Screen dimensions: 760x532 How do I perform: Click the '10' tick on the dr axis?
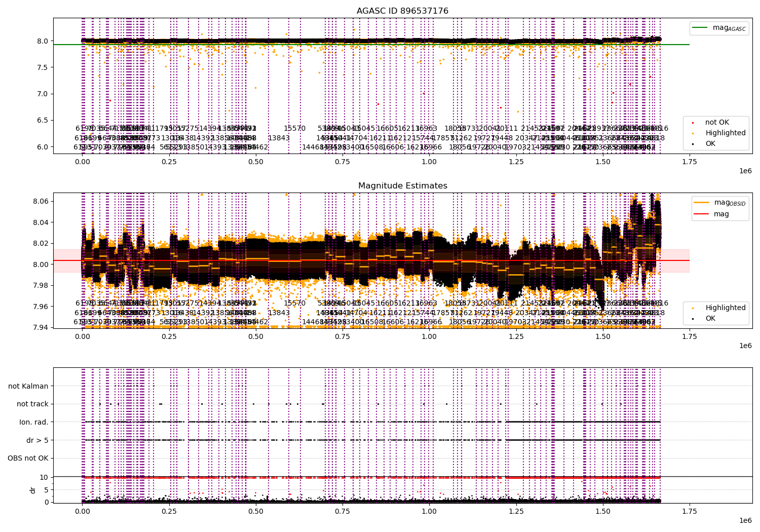44,477
